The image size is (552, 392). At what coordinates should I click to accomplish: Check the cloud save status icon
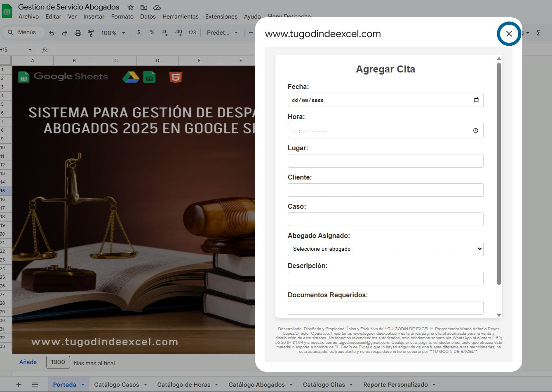157,7
